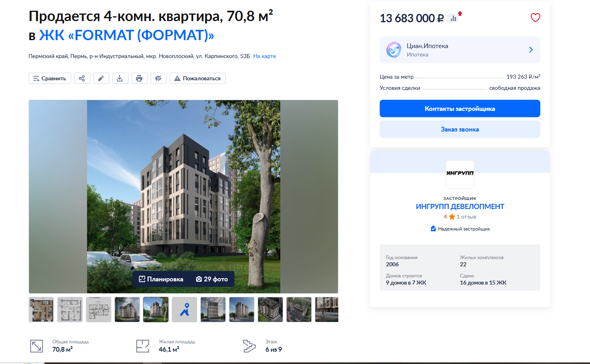This screenshot has height=364, width=590.
Task: Download the listing with the download icon
Action: click(x=120, y=78)
